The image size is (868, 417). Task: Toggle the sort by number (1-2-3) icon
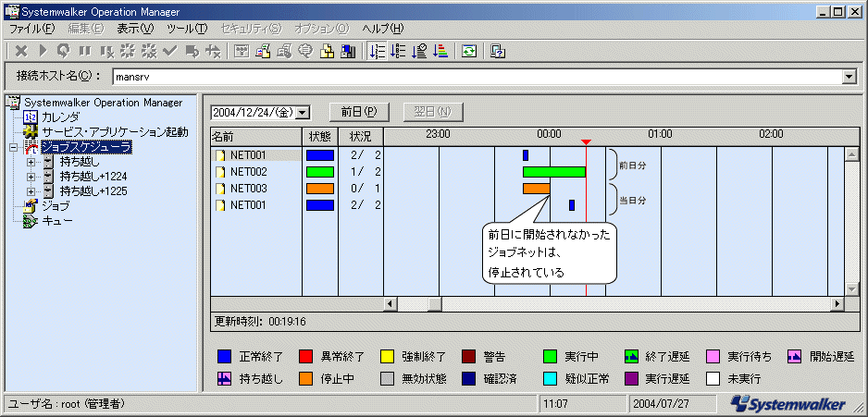point(377,52)
